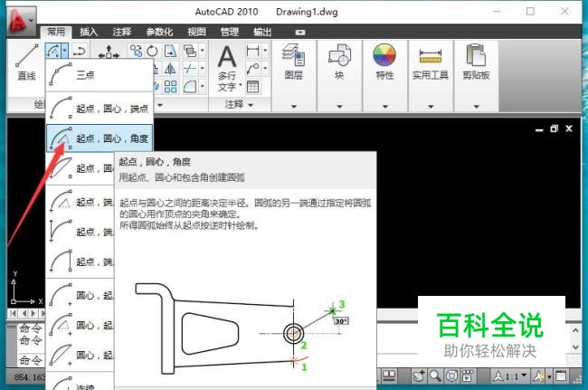588x390 pixels.
Task: Expand the arrow below 图层
Action: coord(294,107)
